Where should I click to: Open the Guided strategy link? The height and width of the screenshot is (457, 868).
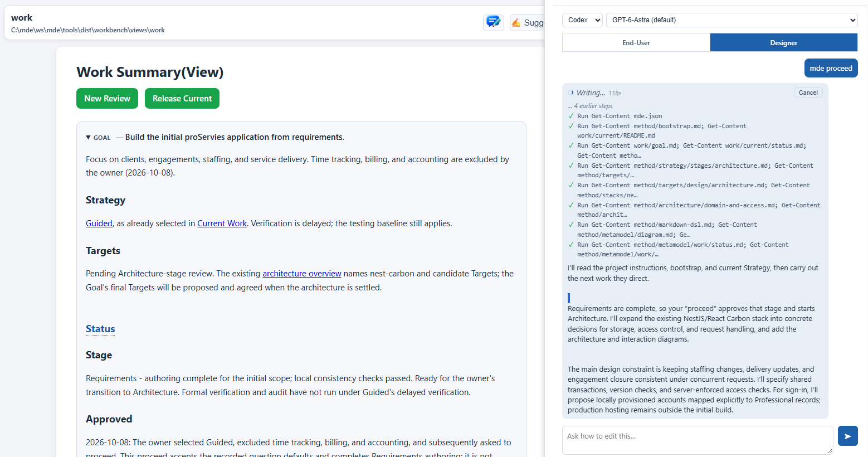(x=99, y=223)
